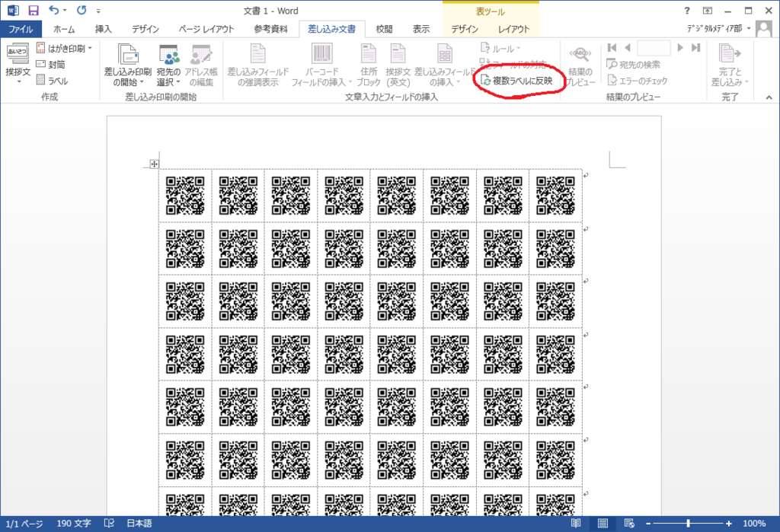Switch to the 表示 tab
The width and height of the screenshot is (780, 532).
point(420,29)
